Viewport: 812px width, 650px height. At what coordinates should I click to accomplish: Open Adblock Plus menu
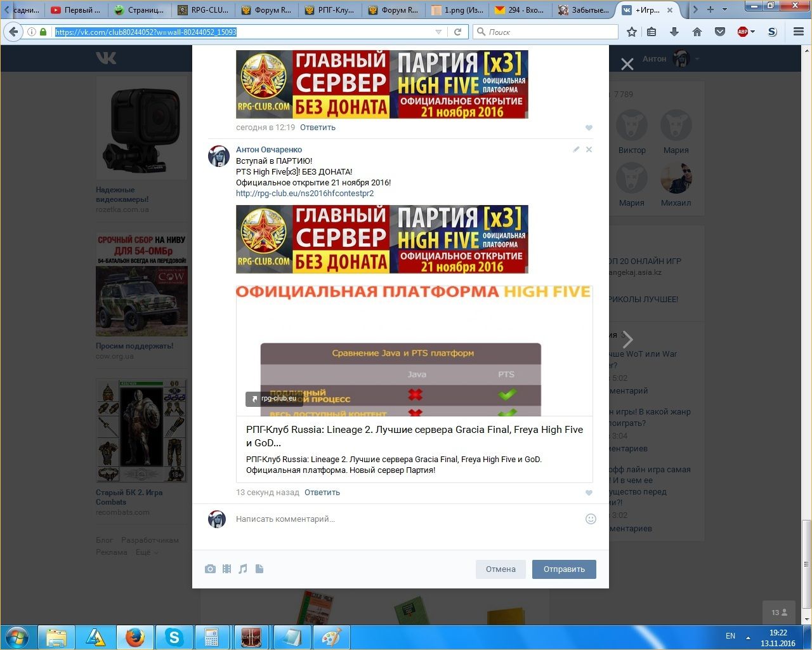click(745, 32)
